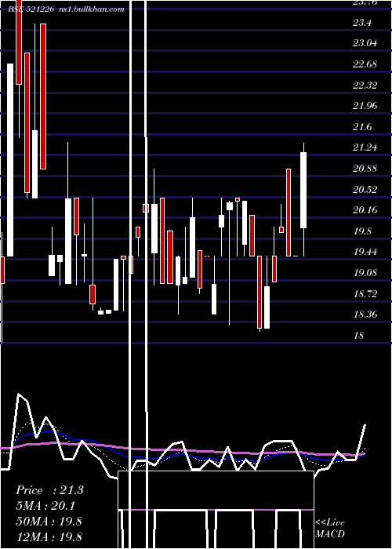
Task: Click the 21.6 price axis label
Action: pos(362,127)
